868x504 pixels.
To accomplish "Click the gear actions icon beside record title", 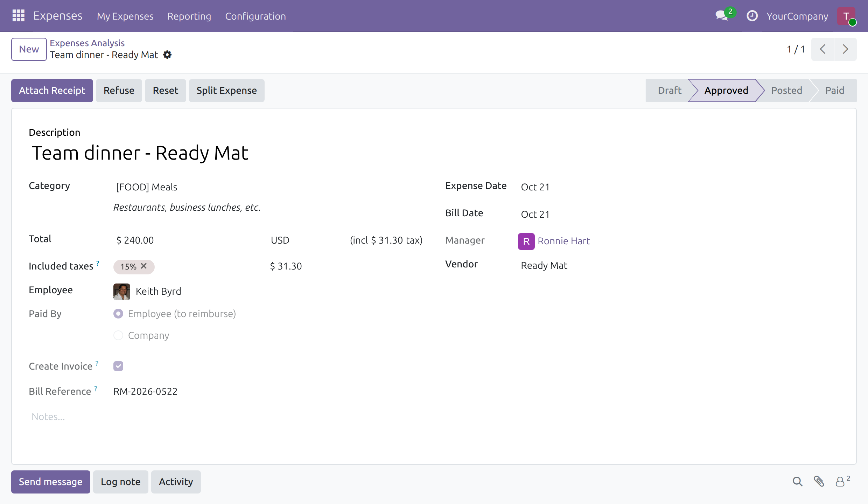I will (167, 55).
